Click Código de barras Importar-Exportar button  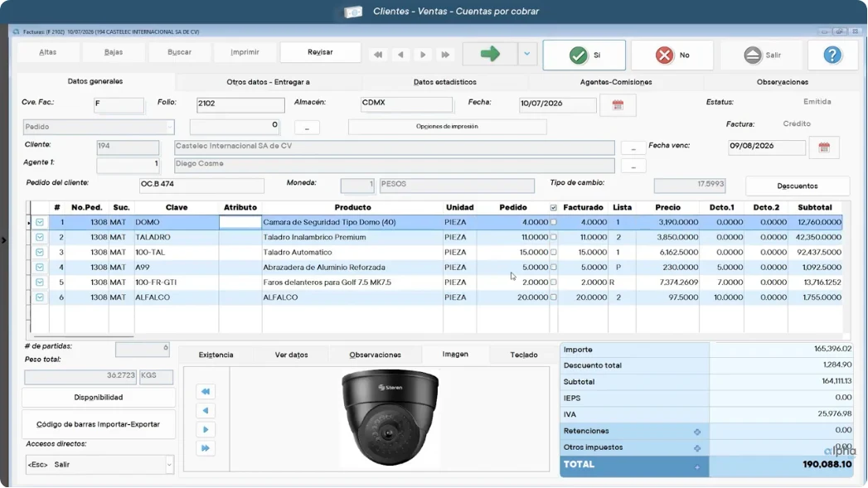click(x=99, y=424)
